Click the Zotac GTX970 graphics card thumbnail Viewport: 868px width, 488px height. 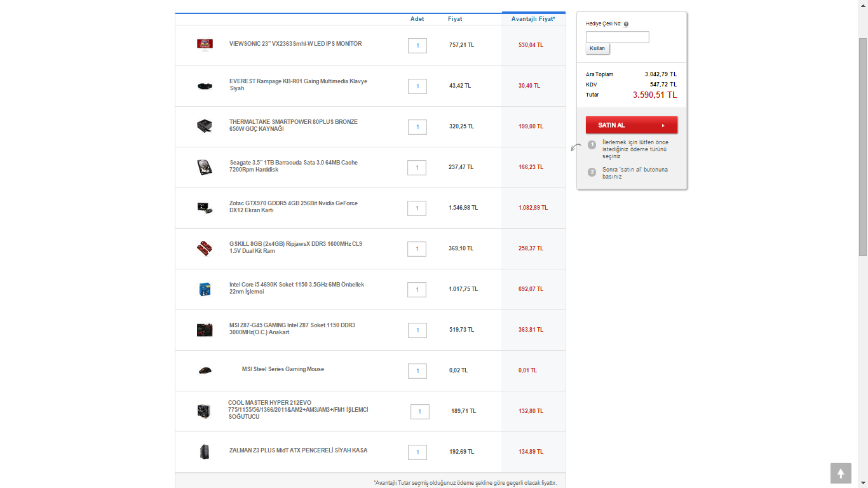click(205, 208)
